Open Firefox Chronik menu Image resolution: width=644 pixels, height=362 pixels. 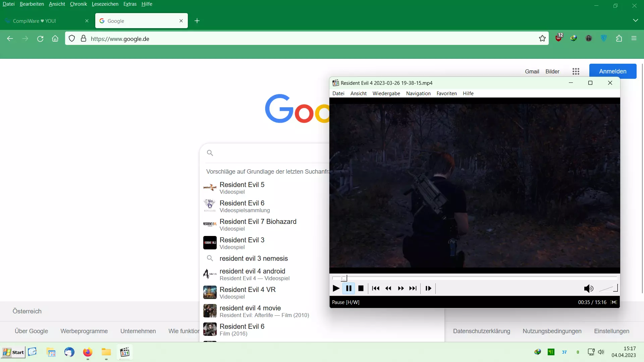[x=78, y=4]
